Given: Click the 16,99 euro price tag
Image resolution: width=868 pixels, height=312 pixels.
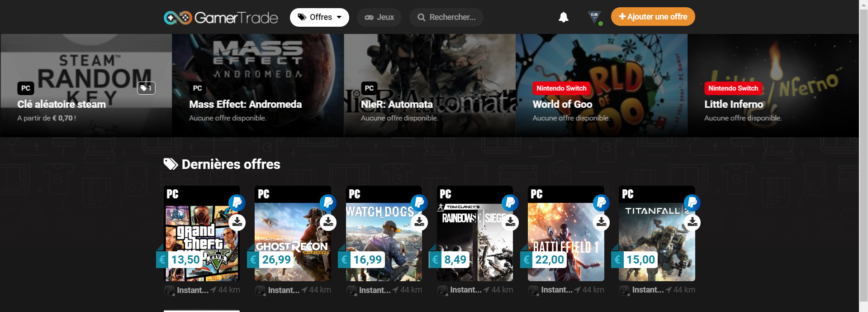Looking at the screenshot, I should (362, 259).
